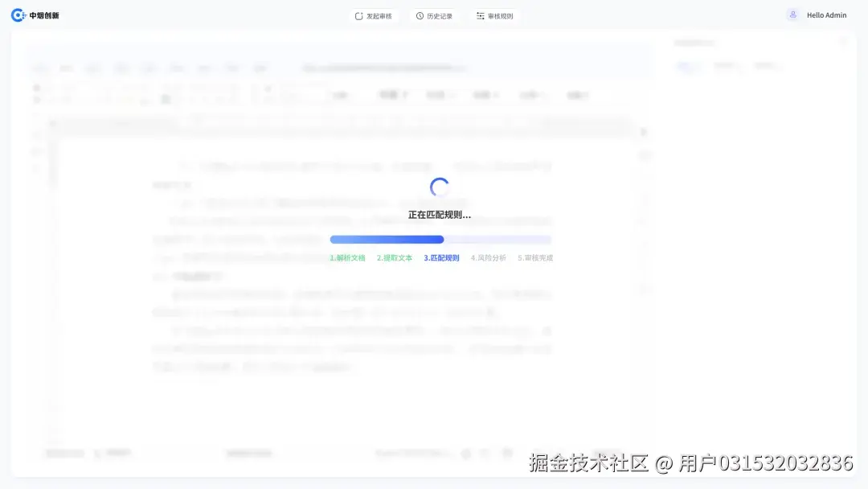Click the annotation marker icon in the document toolbar

click(x=166, y=98)
